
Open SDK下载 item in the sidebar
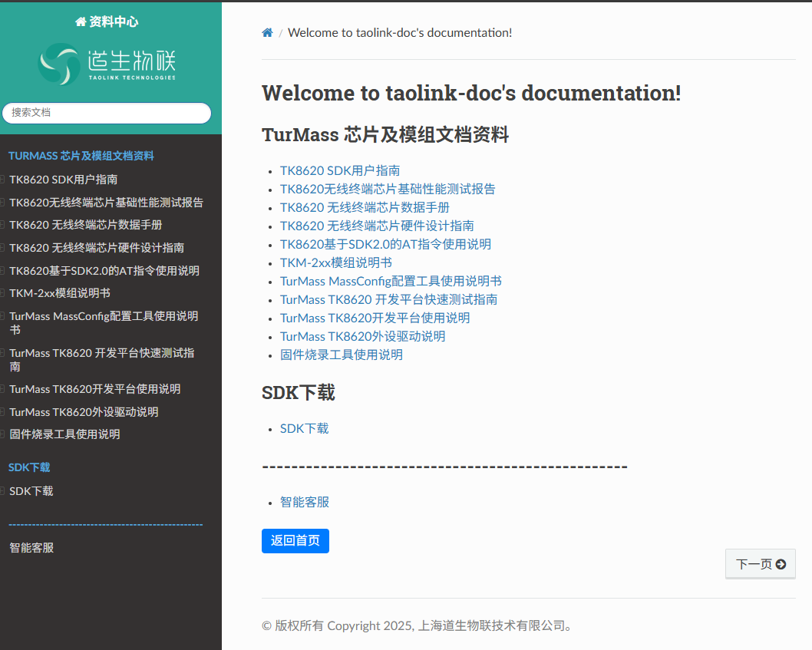[x=31, y=491]
